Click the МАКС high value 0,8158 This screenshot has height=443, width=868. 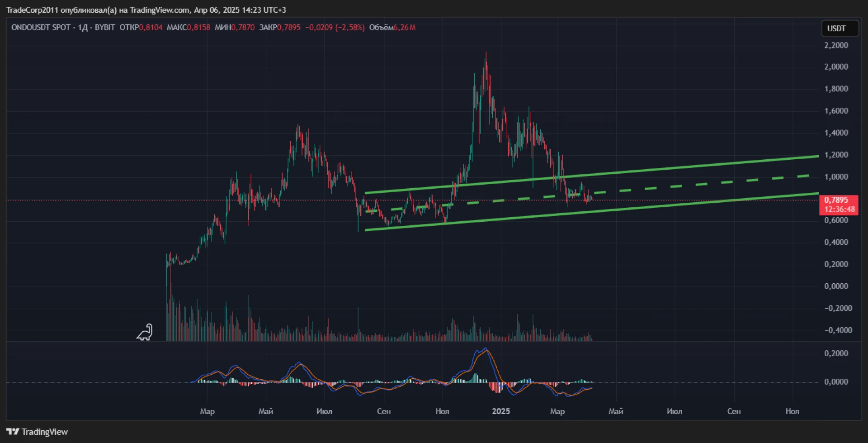click(198, 28)
